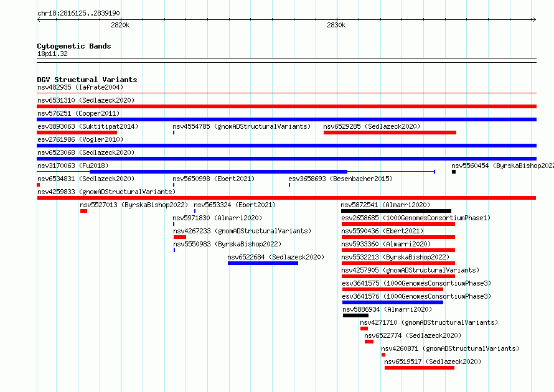This screenshot has height=392, width=554.
Task: Open nsv4257905 (gnomADStructuralVariants) label
Action: click(x=410, y=270)
